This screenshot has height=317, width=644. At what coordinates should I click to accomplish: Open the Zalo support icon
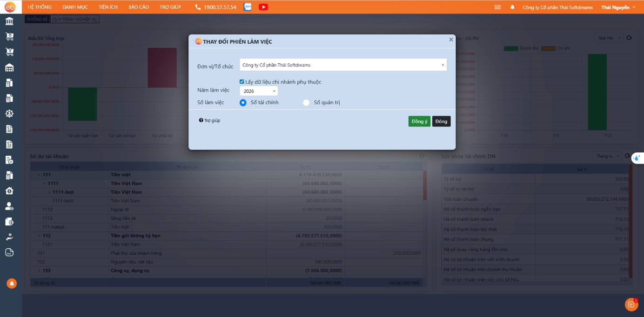[x=248, y=7]
